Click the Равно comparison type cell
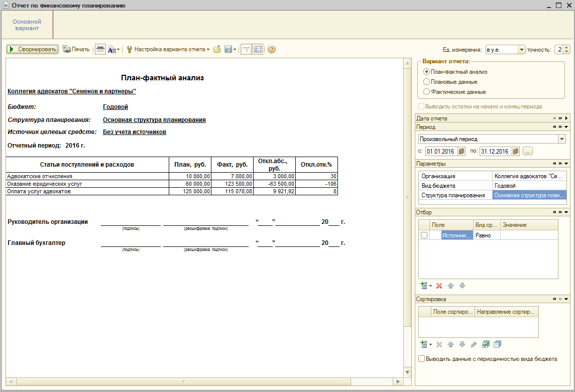The width and height of the screenshot is (575, 392). pos(487,235)
